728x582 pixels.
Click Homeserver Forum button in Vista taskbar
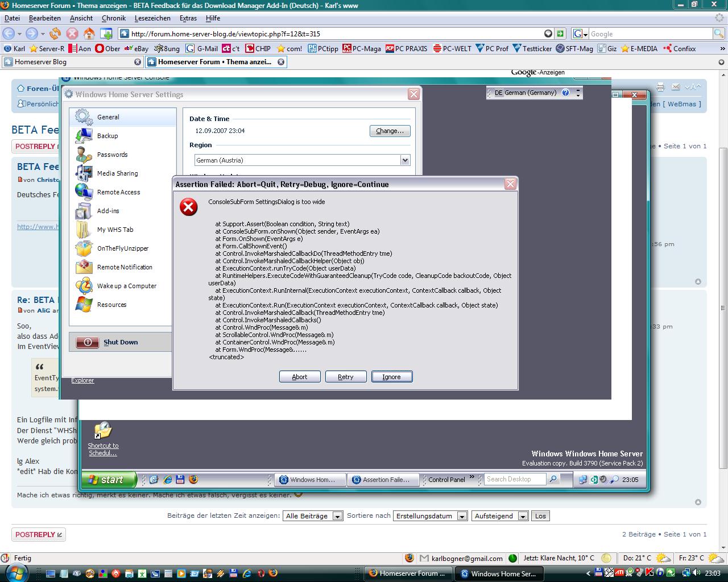408,573
